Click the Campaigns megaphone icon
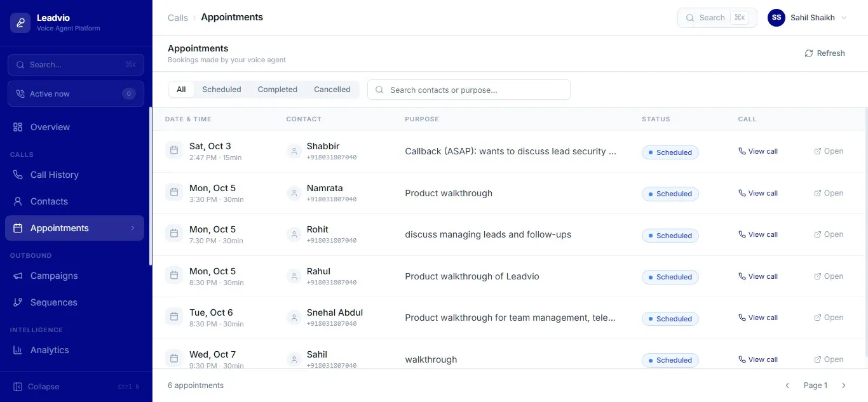The image size is (868, 402). pos(18,276)
